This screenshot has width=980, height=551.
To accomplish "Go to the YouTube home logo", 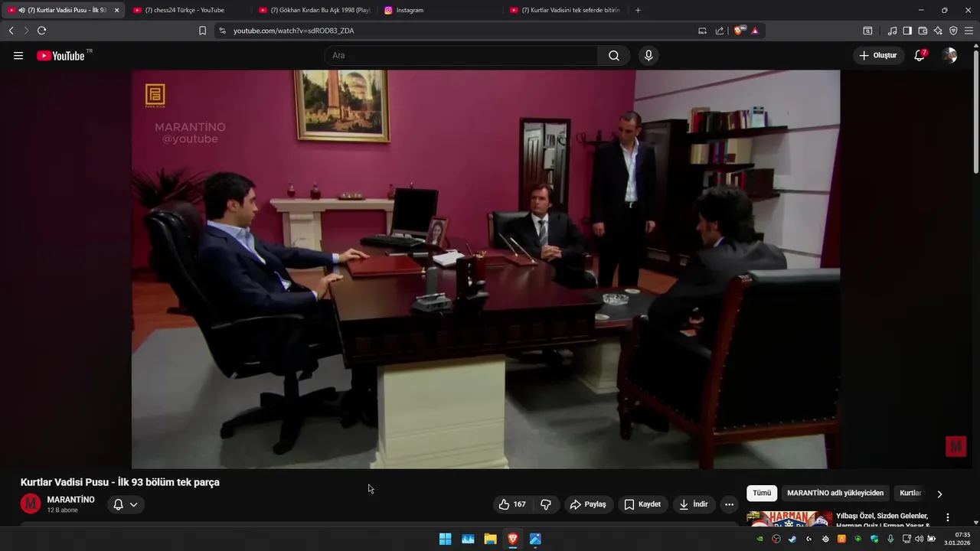I will click(x=60, y=55).
